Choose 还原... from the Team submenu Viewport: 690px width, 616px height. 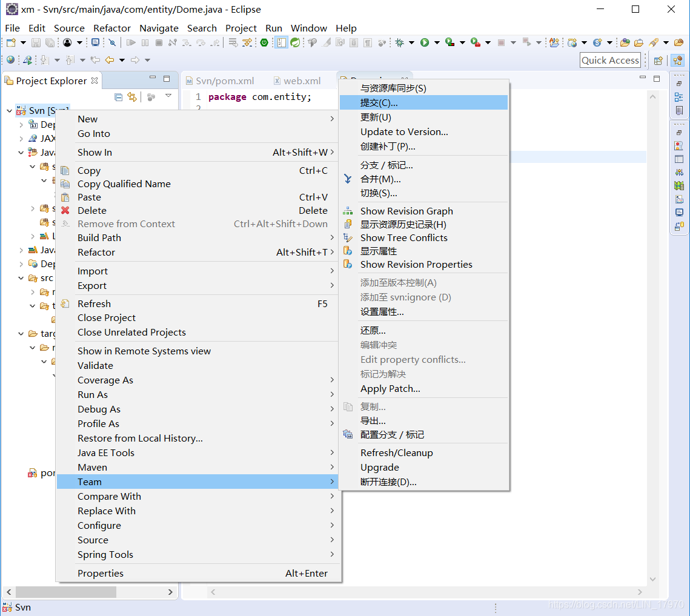pyautogui.click(x=423, y=331)
